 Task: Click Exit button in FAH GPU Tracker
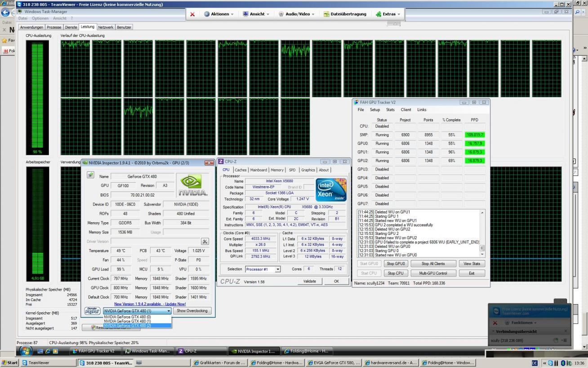pos(472,273)
